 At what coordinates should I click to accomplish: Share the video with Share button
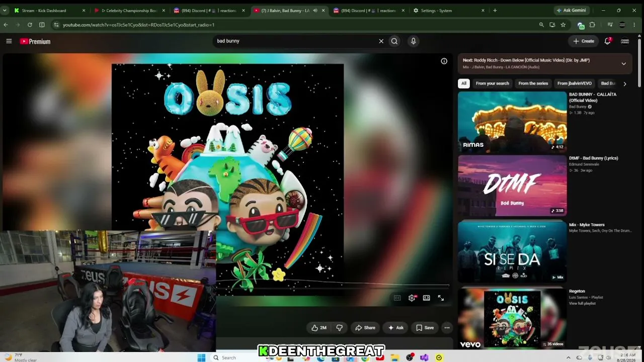point(365,328)
